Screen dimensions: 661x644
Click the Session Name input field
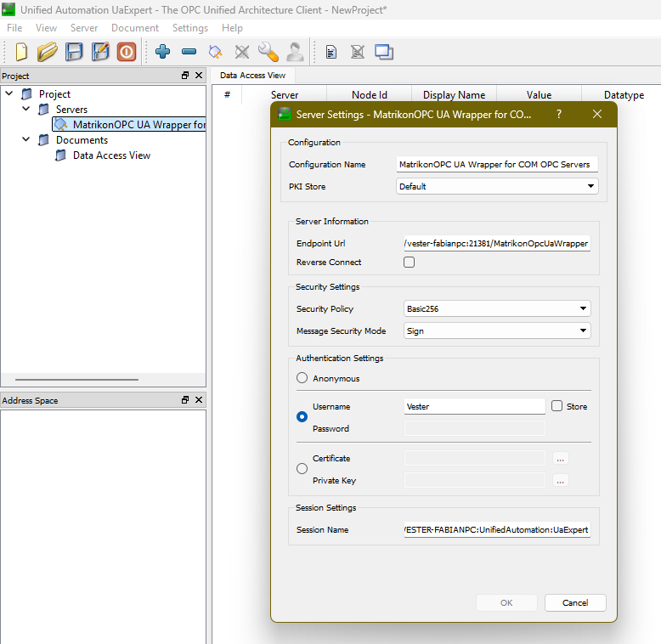pos(497,530)
